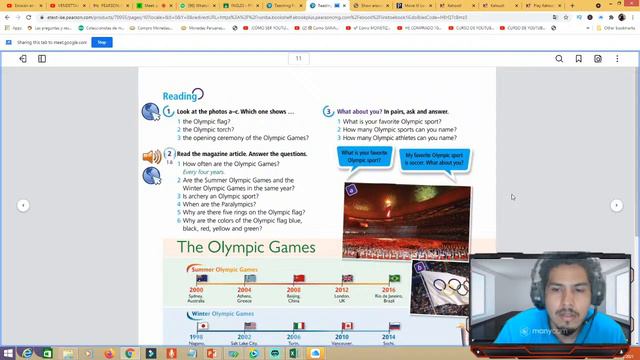640x360 pixels.
Task: Open PowerPoint from the taskbar
Action: point(212,353)
